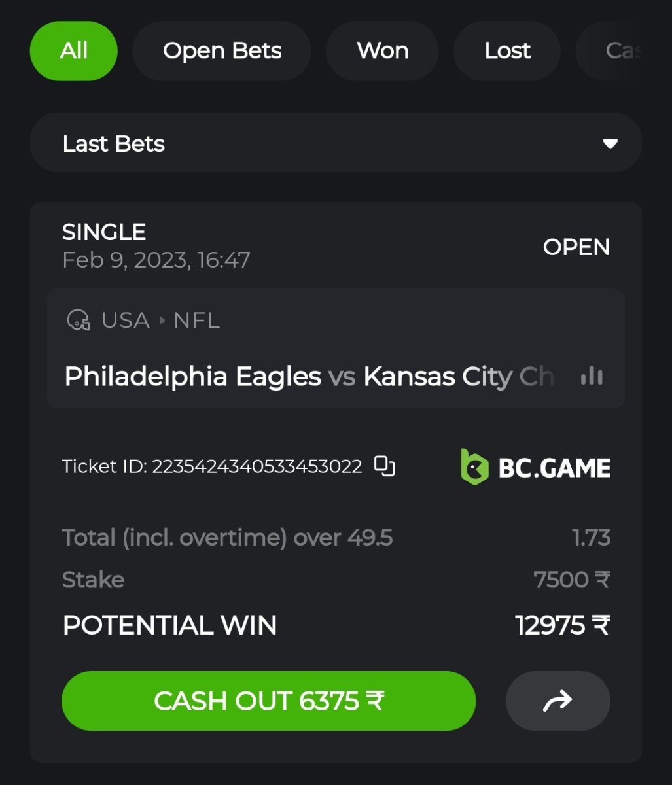The height and width of the screenshot is (785, 672).
Task: Filter by Lost bets
Action: coord(507,51)
